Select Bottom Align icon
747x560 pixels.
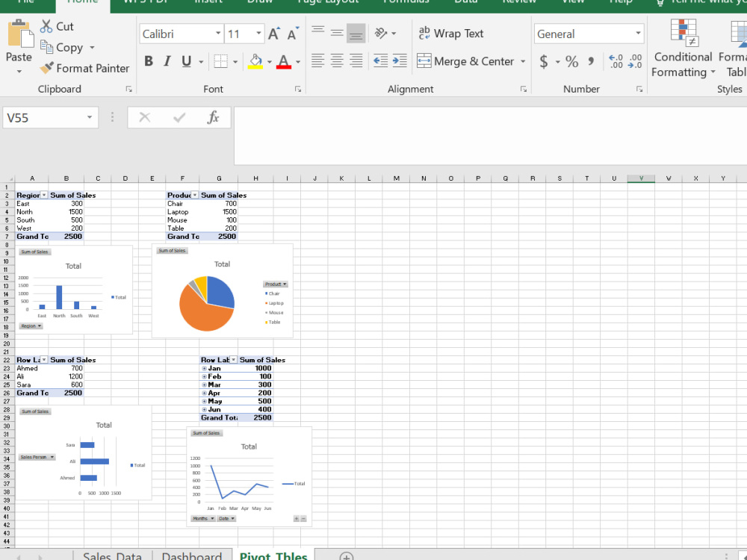pos(356,33)
